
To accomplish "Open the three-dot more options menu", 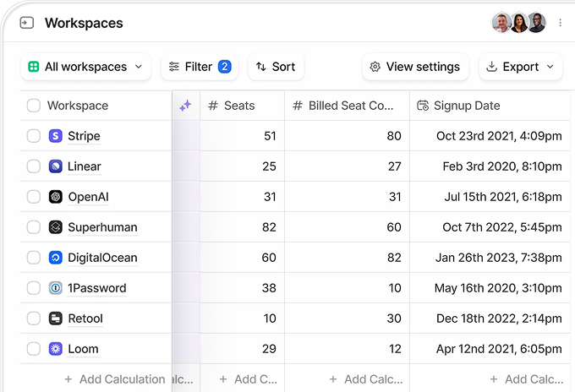I will pos(560,23).
